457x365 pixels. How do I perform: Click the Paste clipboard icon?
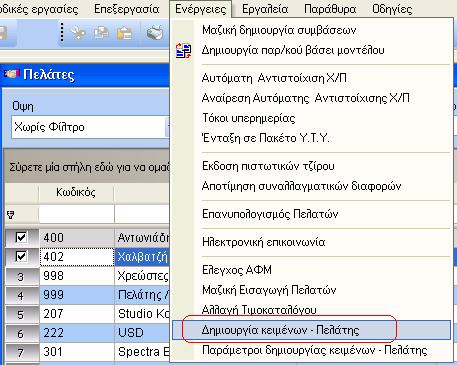(x=124, y=33)
